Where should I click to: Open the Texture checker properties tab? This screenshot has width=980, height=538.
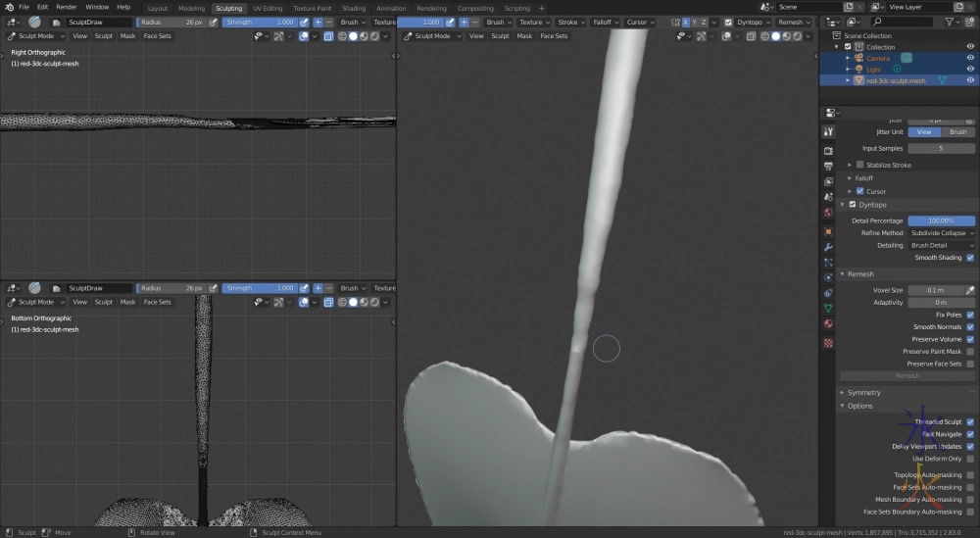coord(828,343)
